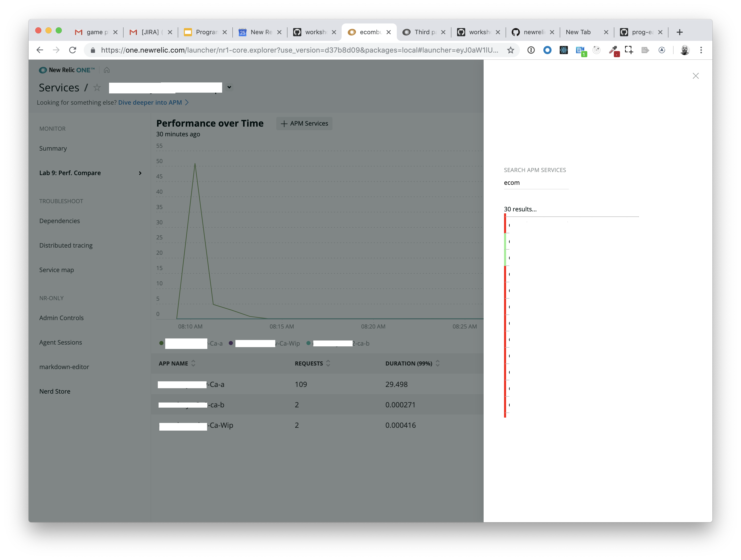Open the service name dropdown

click(x=229, y=87)
